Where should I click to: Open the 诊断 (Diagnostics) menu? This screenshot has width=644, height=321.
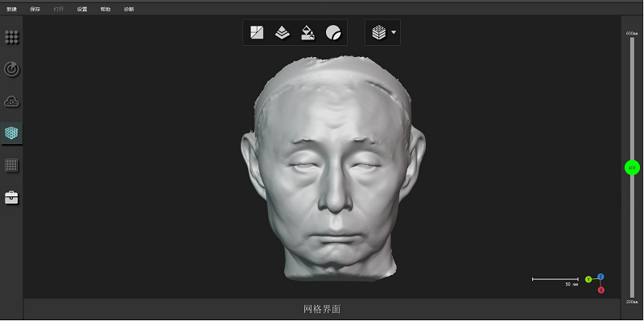[x=129, y=9]
